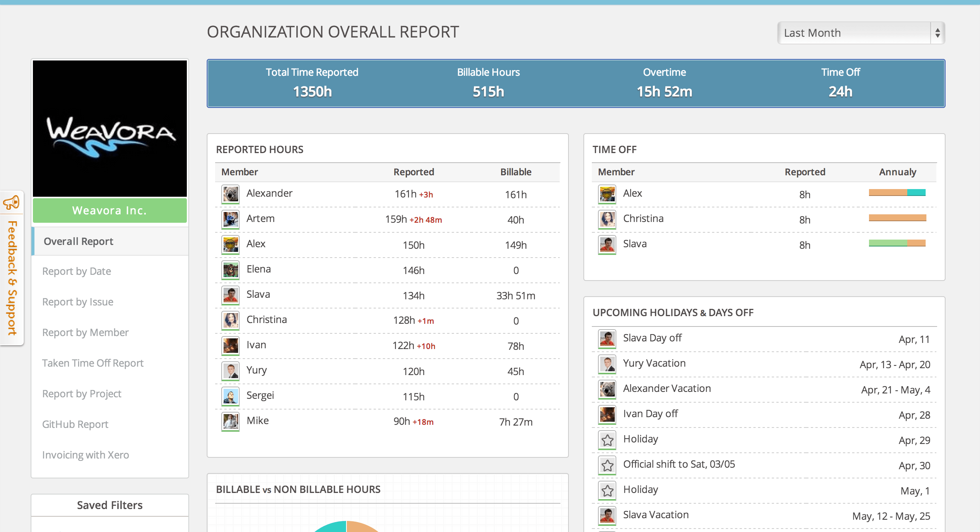Click avatar next to Slava Day off
The width and height of the screenshot is (980, 532).
pos(607,339)
